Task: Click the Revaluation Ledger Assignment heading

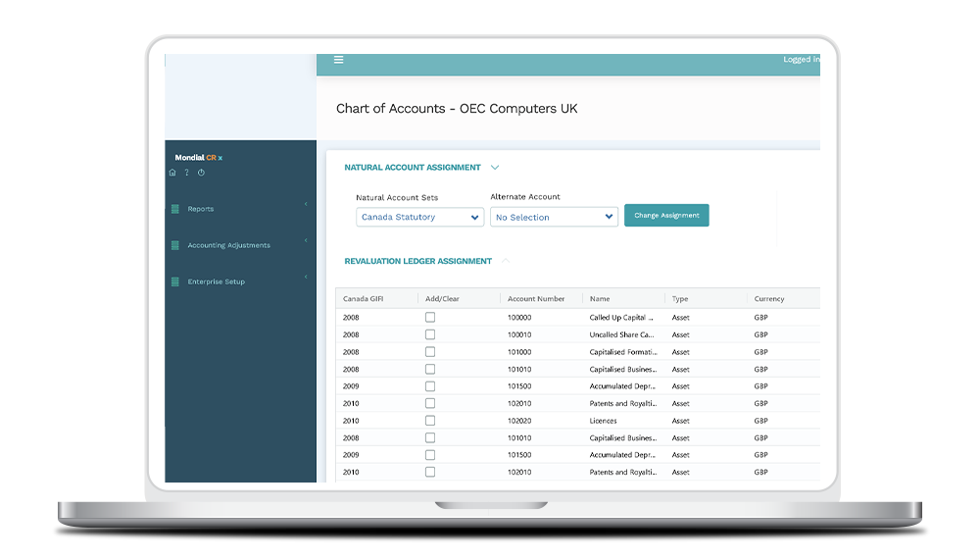Action: coord(417,261)
